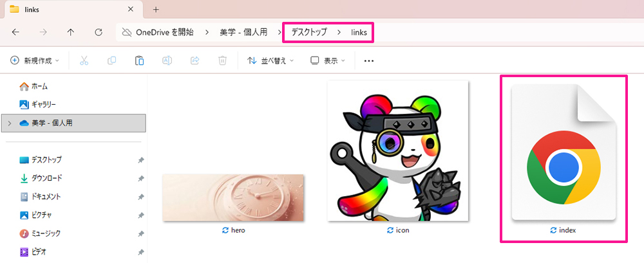This screenshot has width=644, height=263.
Task: Click デスクトップ in the breadcrumb path
Action: 308,32
